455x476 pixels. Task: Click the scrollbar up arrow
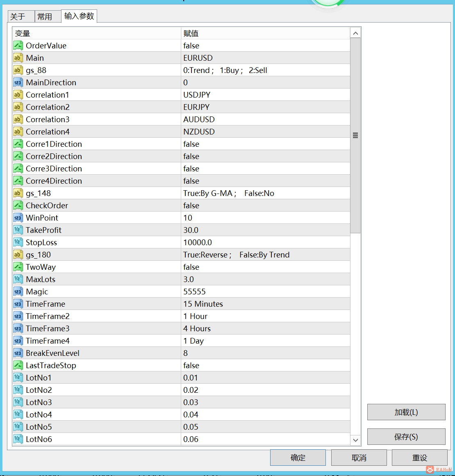point(355,33)
